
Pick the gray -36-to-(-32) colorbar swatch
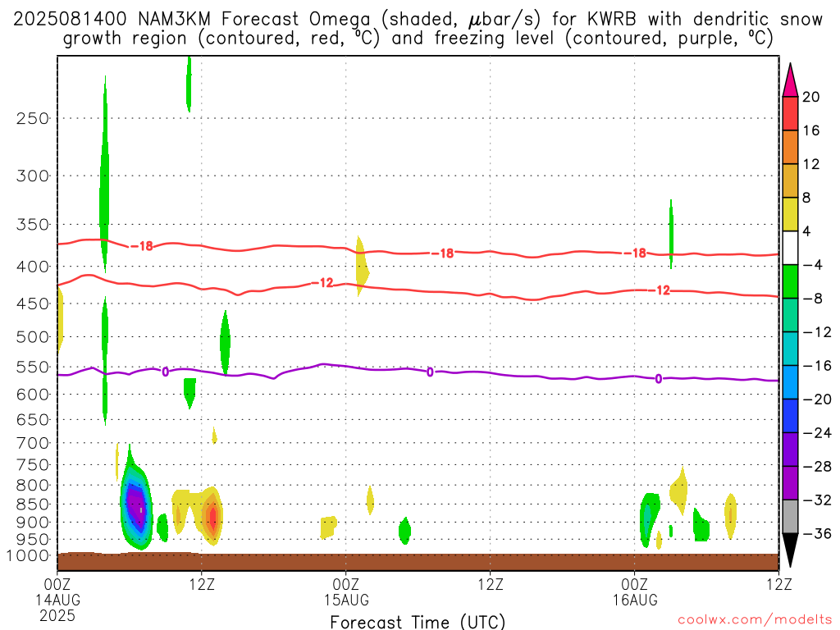[x=790, y=517]
